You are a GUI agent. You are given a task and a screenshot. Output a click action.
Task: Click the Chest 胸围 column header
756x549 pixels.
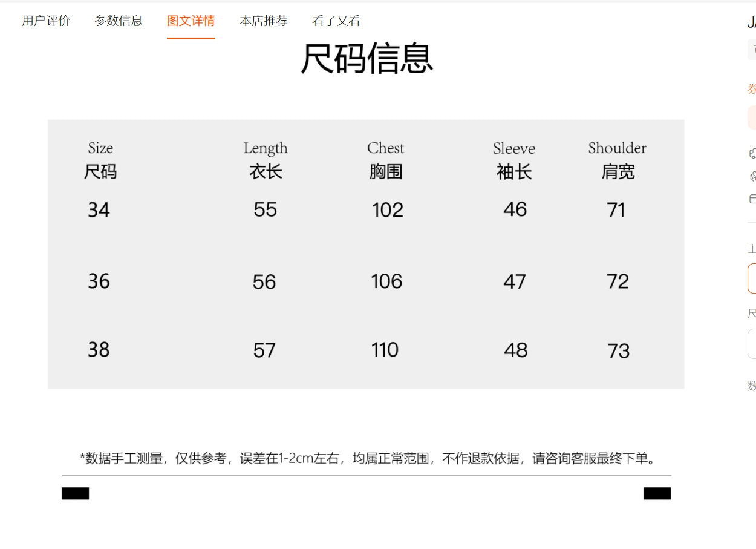[386, 160]
